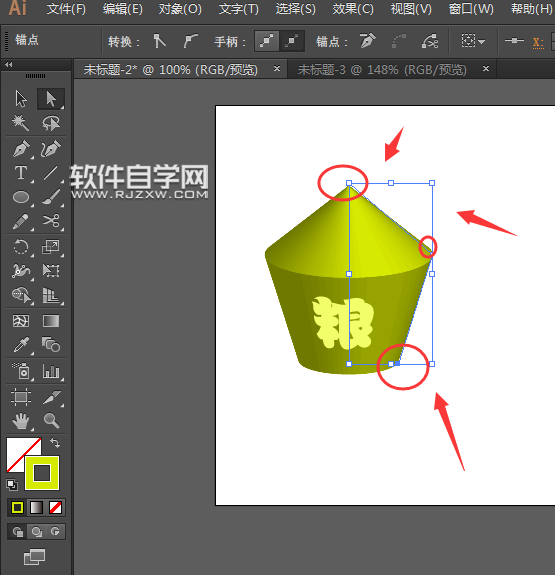Select the Gradient tool

51,321
